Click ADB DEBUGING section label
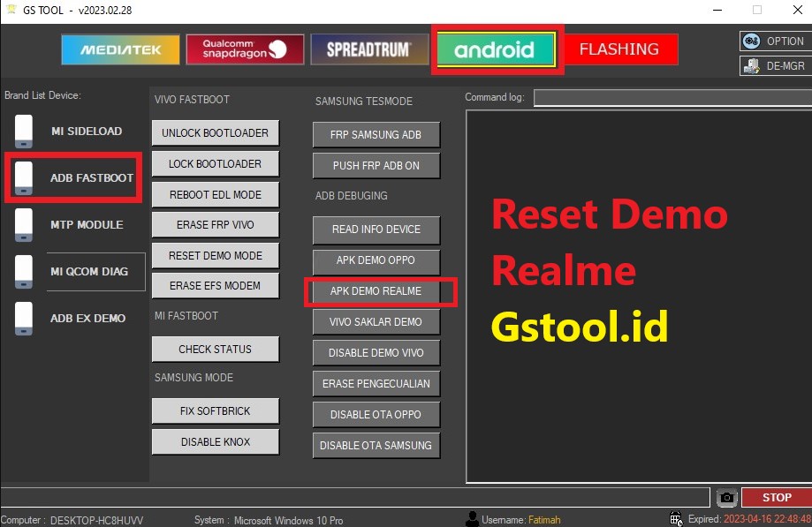The height and width of the screenshot is (527, 812). (352, 195)
